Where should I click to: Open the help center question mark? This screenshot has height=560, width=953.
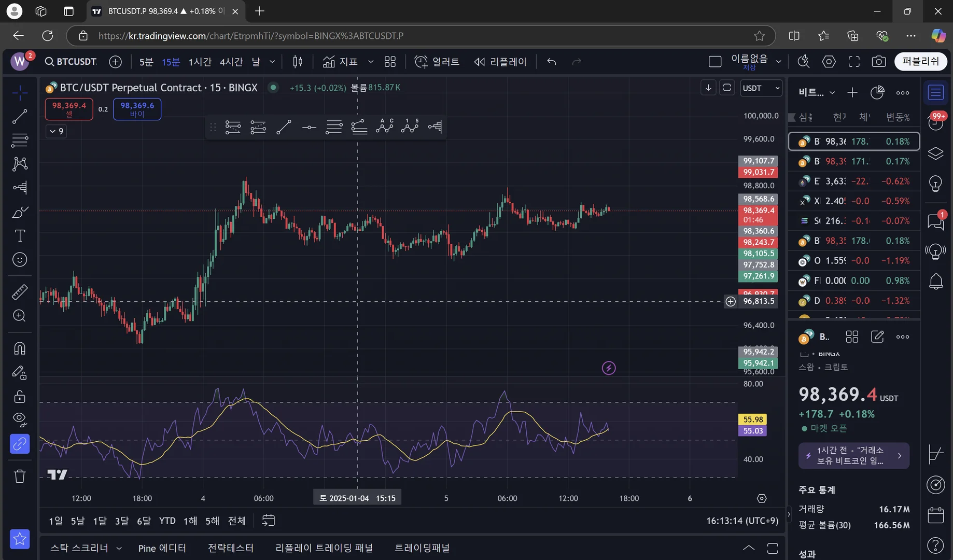pos(936,545)
